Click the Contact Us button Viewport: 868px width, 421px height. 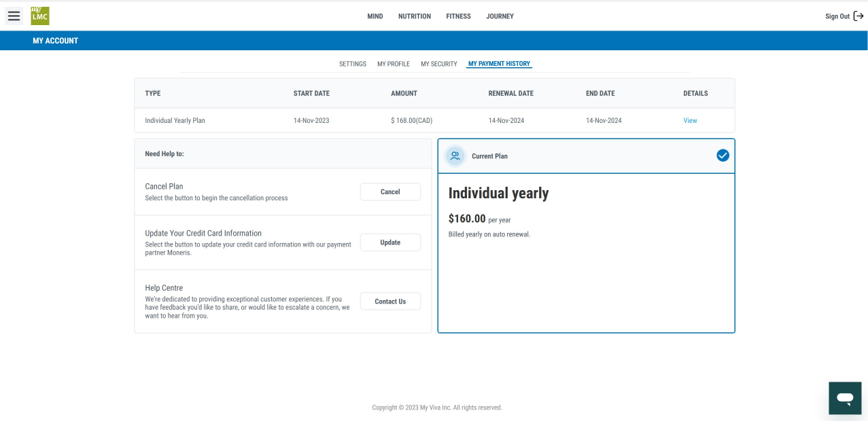[x=390, y=301]
